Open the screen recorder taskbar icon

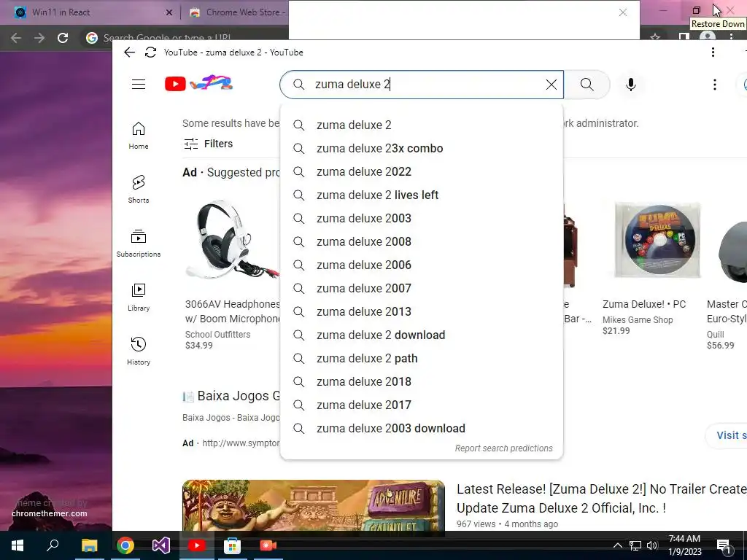pyautogui.click(x=268, y=545)
